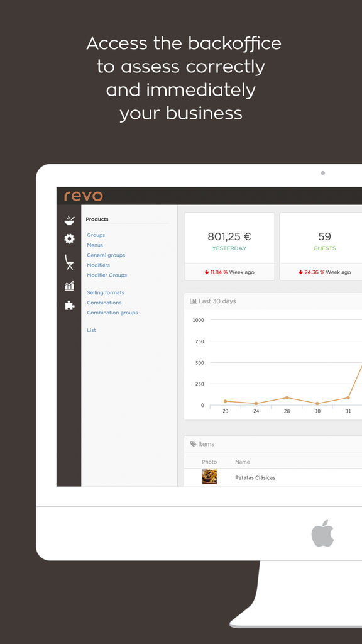Open the reports chart icon in sidebar
Viewport: 362px width, 644px height.
point(69,286)
